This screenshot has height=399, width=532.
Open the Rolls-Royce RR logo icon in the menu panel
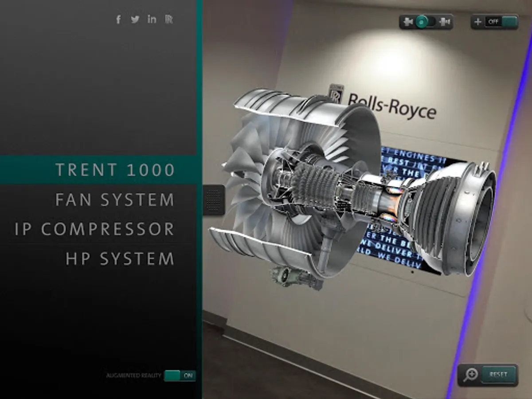coord(169,19)
